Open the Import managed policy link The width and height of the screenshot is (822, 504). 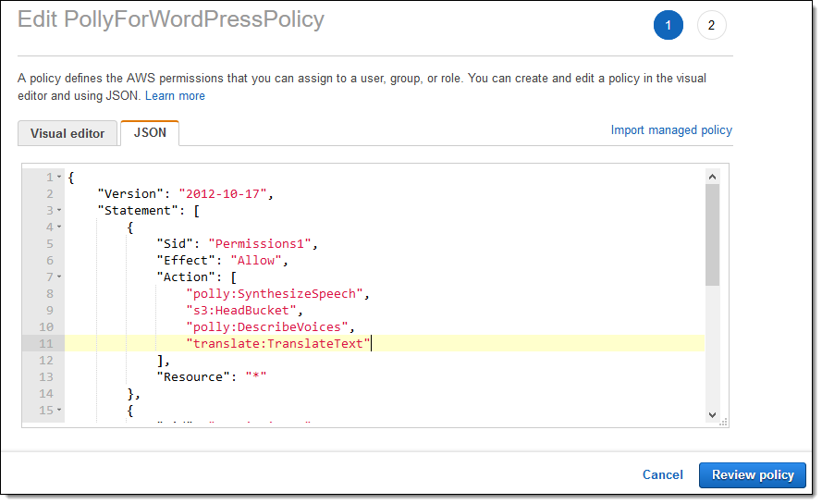(671, 130)
